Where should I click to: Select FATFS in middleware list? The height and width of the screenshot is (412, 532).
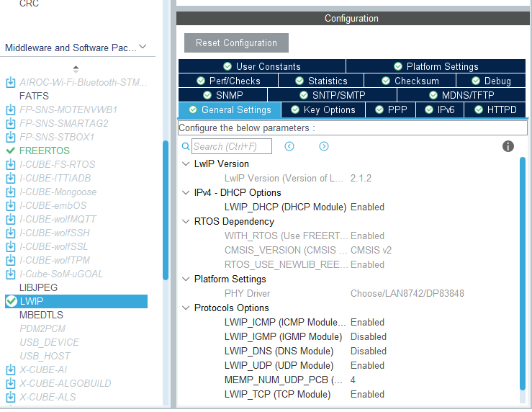pos(34,96)
